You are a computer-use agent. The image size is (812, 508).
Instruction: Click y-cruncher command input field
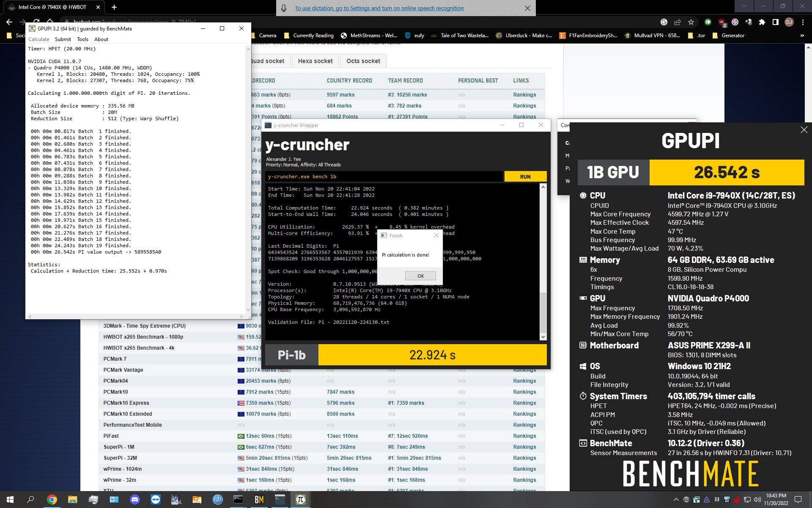pyautogui.click(x=384, y=177)
